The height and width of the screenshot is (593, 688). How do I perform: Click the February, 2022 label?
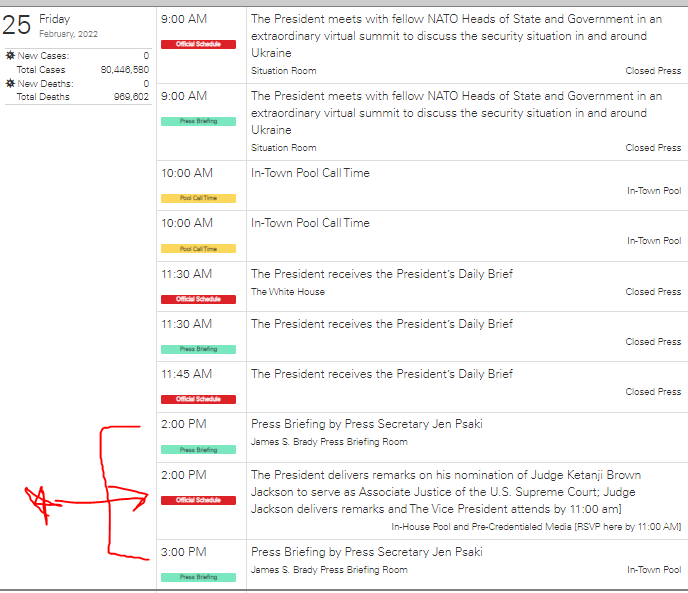pos(68,34)
